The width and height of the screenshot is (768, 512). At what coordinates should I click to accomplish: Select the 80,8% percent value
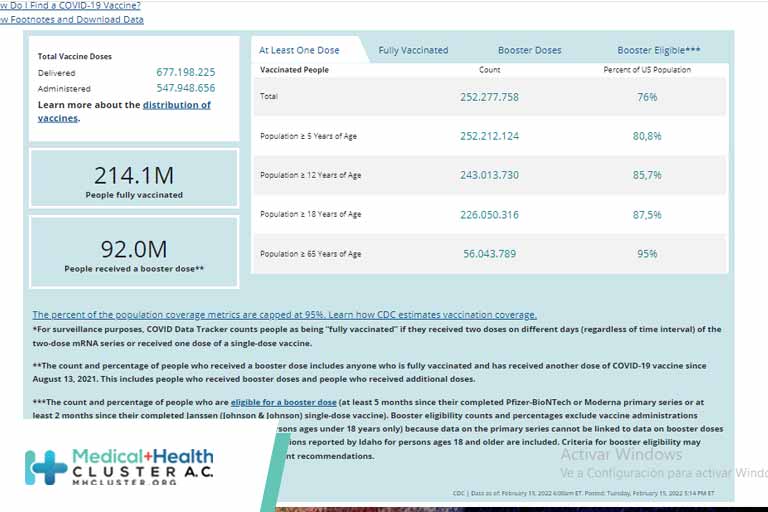647,136
